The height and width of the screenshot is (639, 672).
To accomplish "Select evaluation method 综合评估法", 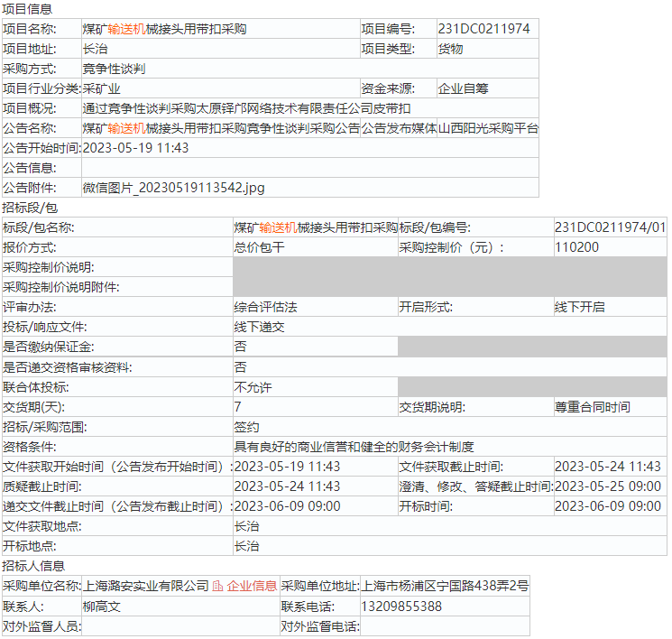I will click(266, 307).
